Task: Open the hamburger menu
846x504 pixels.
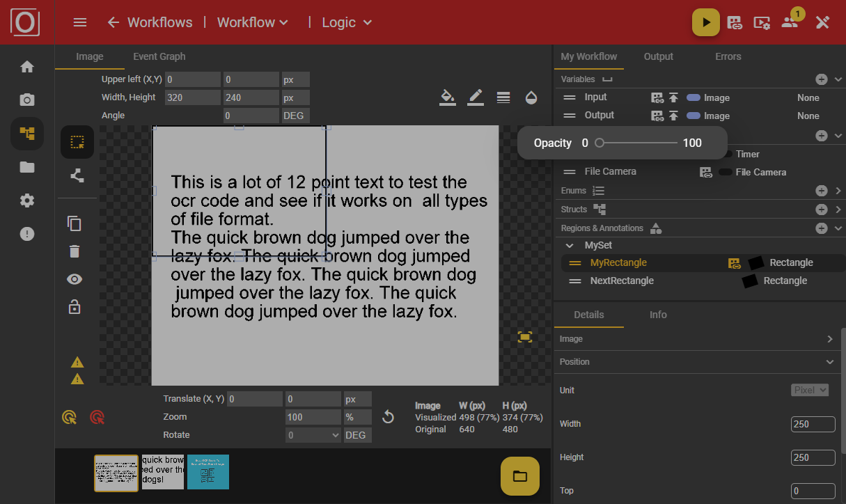Action: pyautogui.click(x=80, y=22)
